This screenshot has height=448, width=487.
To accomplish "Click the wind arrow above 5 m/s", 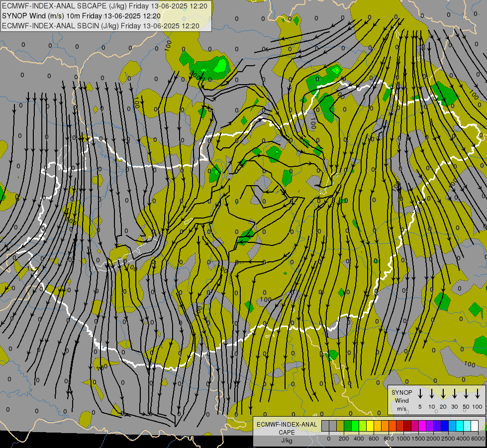I will pyautogui.click(x=420, y=393).
